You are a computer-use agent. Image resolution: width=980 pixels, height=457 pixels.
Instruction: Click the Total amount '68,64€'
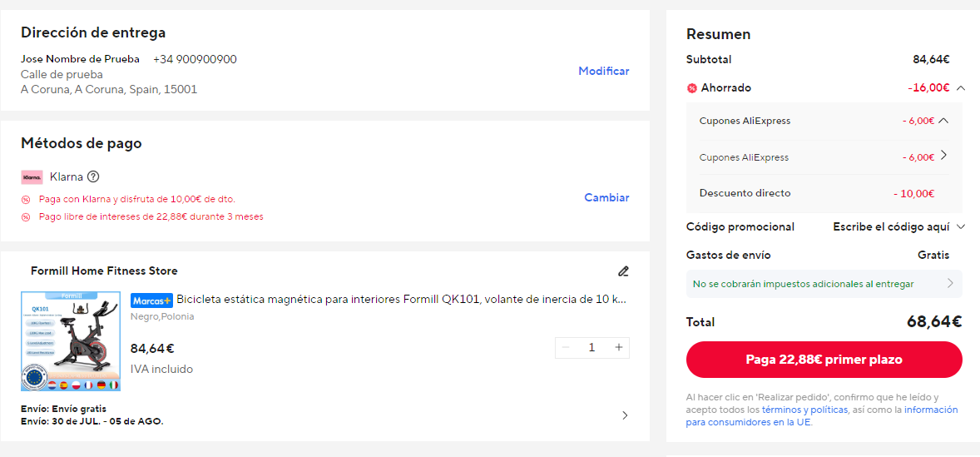click(934, 322)
